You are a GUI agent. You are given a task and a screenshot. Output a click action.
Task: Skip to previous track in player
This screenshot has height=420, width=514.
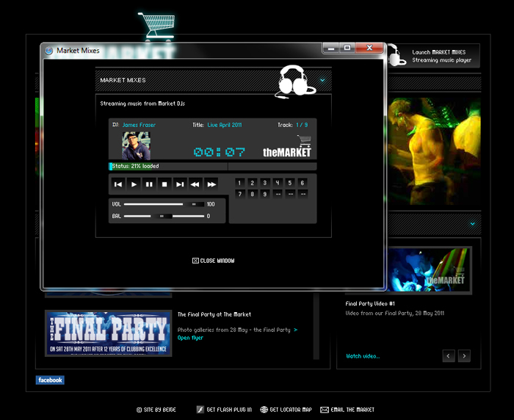[118, 184]
